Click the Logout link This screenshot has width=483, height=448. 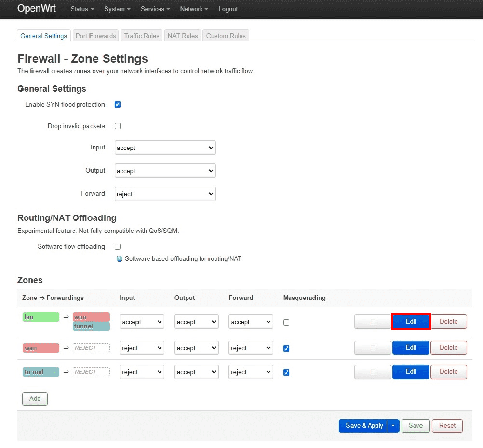pos(228,9)
